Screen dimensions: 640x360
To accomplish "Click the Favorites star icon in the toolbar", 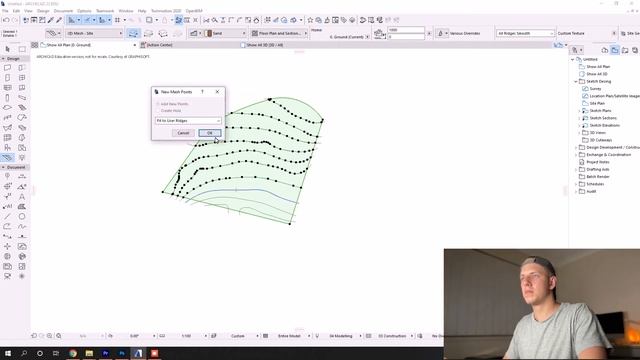I will coord(310,20).
